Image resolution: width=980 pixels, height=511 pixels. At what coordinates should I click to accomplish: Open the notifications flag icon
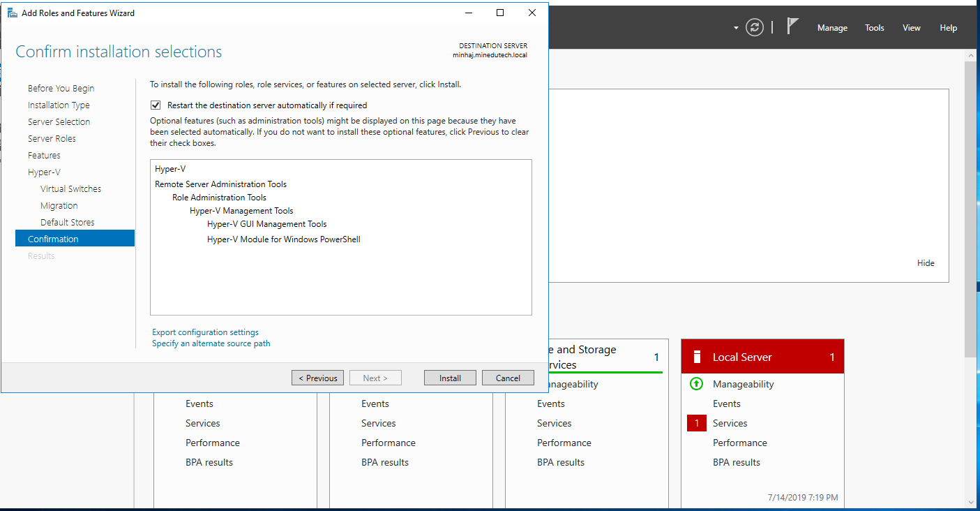point(792,27)
